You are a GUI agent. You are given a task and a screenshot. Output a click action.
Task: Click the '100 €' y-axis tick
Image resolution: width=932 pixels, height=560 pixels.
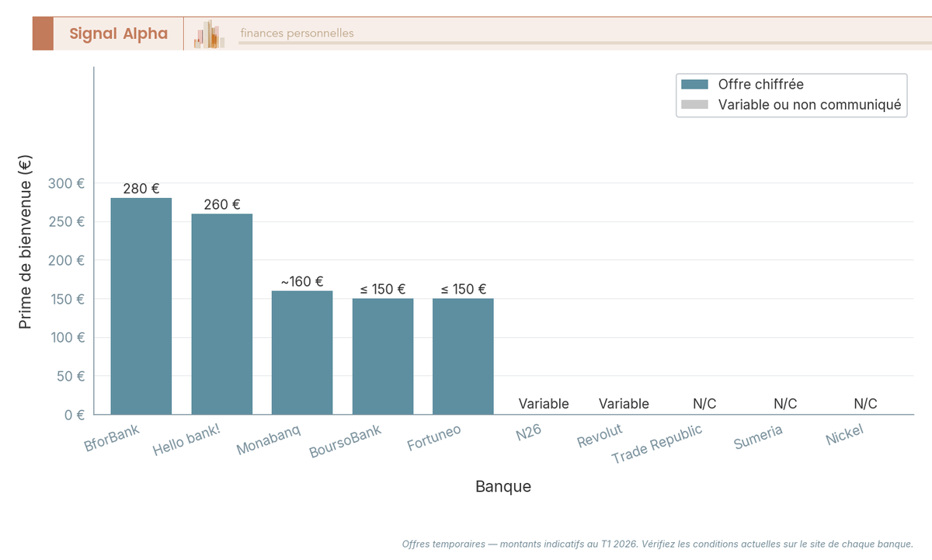[x=66, y=337]
